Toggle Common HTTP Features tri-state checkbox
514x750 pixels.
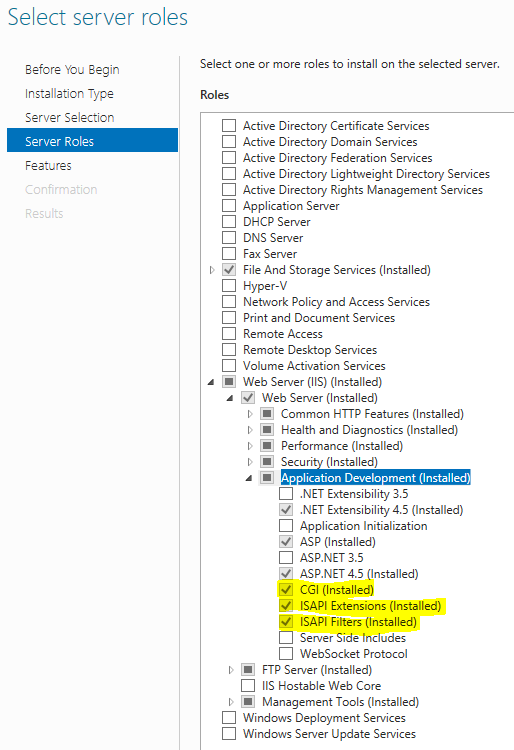pyautogui.click(x=267, y=414)
